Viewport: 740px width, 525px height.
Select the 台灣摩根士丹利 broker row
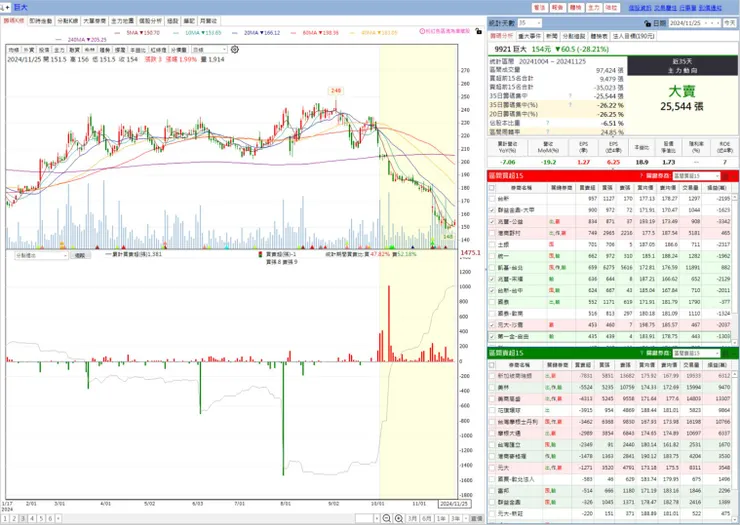(x=611, y=422)
